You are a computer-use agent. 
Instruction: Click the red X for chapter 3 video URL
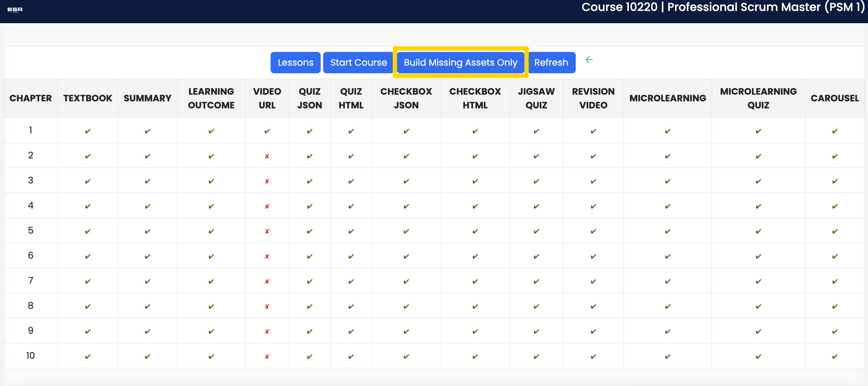pos(267,181)
